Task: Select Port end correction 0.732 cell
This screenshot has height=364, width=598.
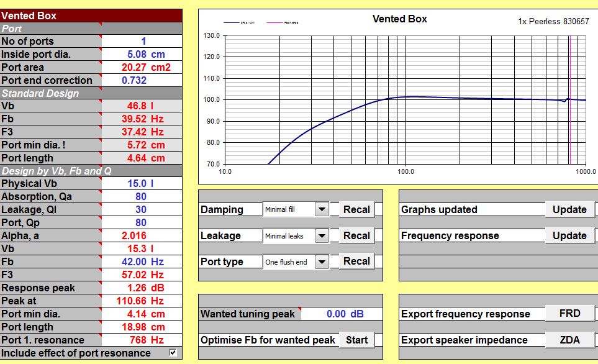Action: pos(142,80)
